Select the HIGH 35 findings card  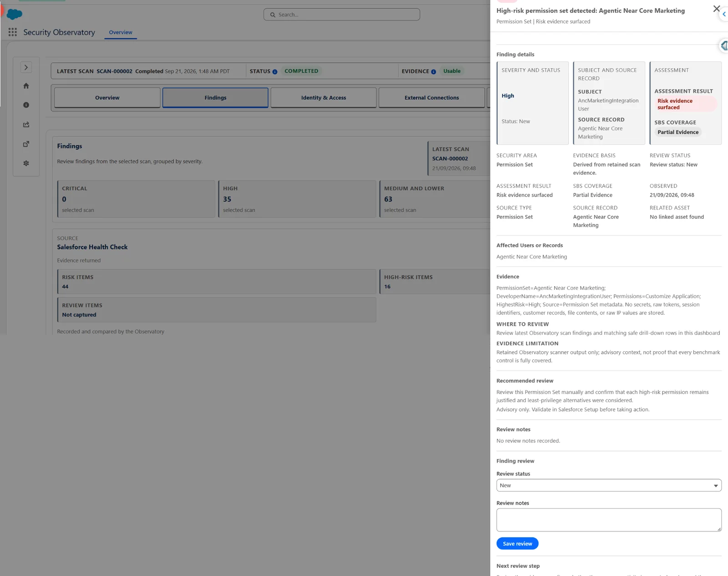pyautogui.click(x=297, y=199)
